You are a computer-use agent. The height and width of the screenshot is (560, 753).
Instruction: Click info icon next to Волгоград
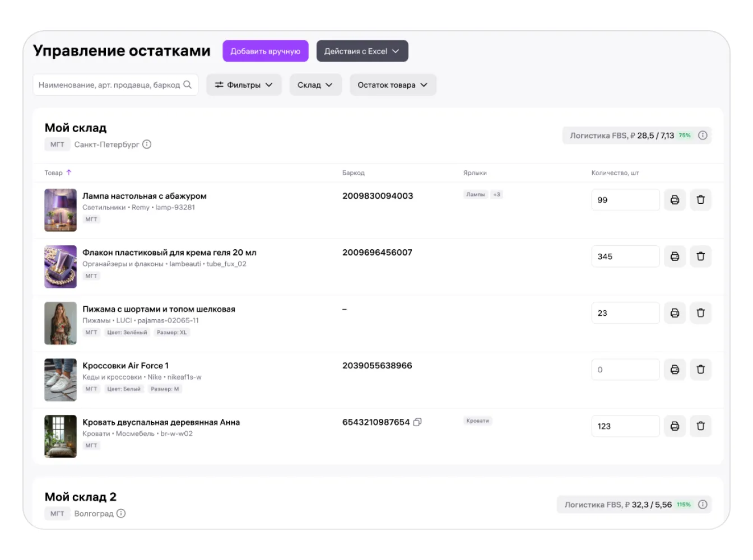(121, 514)
